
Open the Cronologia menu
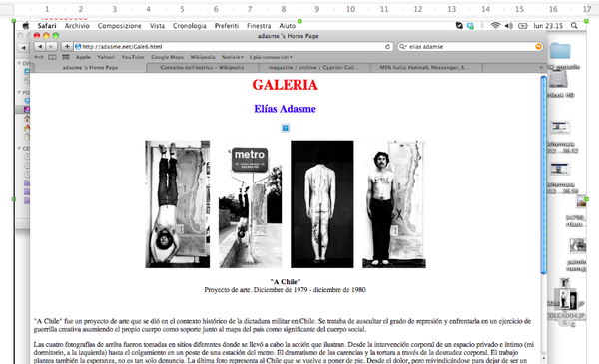point(189,26)
